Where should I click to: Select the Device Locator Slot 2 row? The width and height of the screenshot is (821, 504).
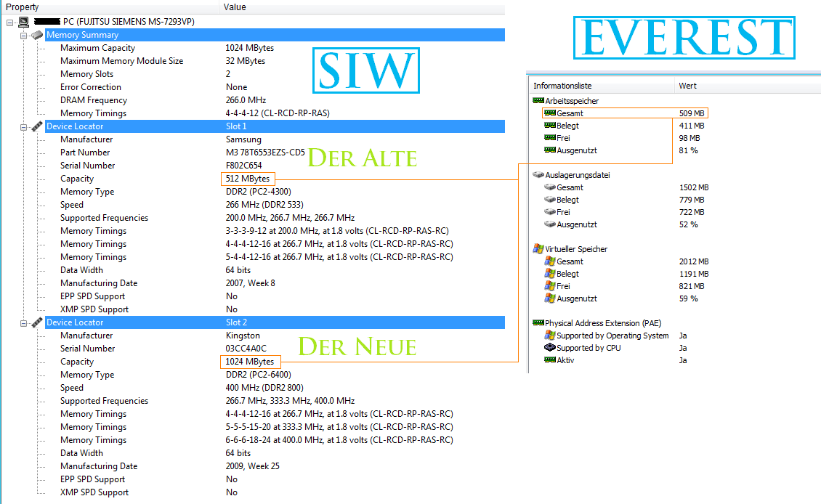275,322
